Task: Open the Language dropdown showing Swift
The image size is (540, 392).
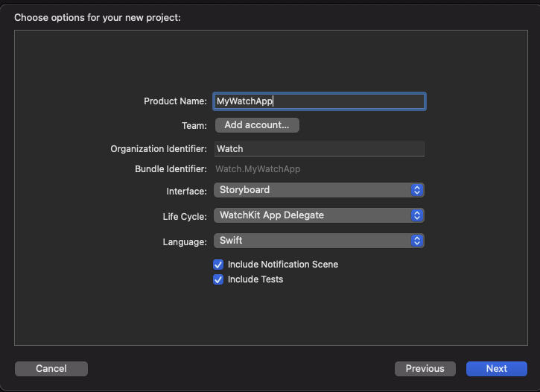Action: coord(319,241)
